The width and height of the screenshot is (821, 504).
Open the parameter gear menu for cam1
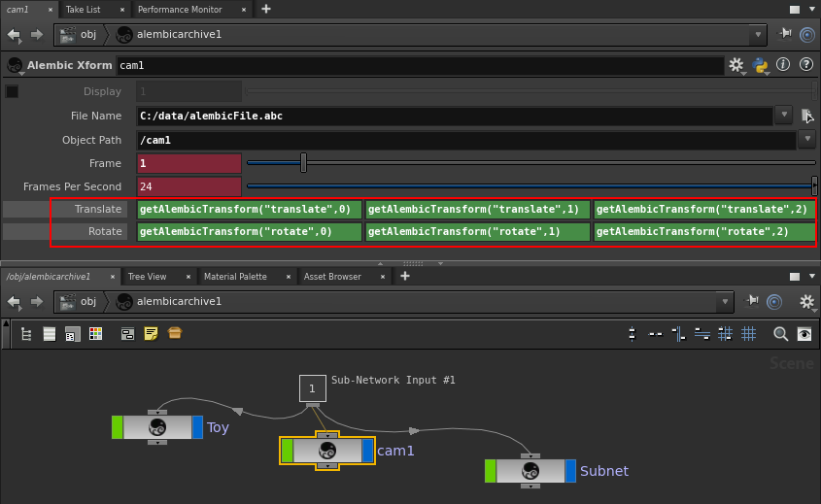(736, 65)
